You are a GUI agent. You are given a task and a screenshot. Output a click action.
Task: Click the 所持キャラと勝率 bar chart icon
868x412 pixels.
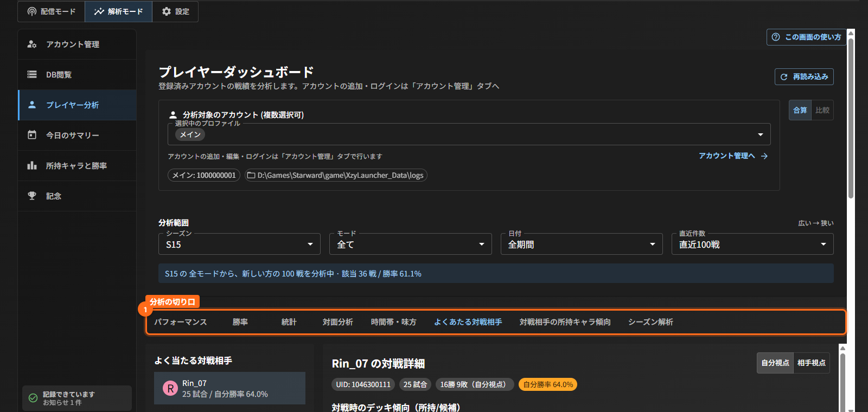(32, 165)
